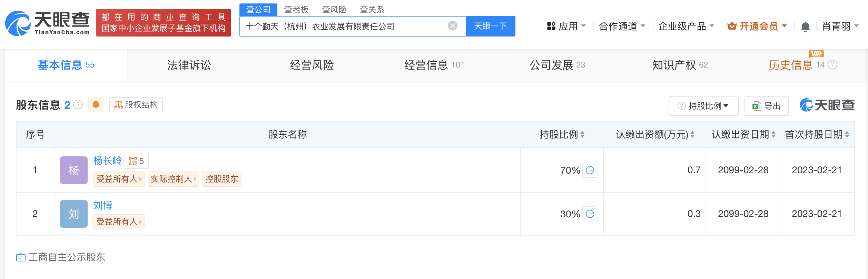Expand the 企业级产品 dropdown
The width and height of the screenshot is (868, 279).
[686, 26]
